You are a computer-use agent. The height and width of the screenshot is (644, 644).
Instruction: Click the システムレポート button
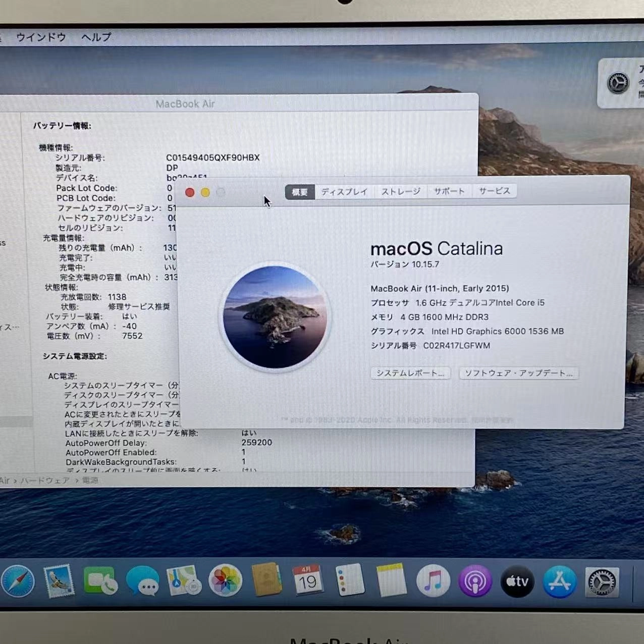point(410,373)
